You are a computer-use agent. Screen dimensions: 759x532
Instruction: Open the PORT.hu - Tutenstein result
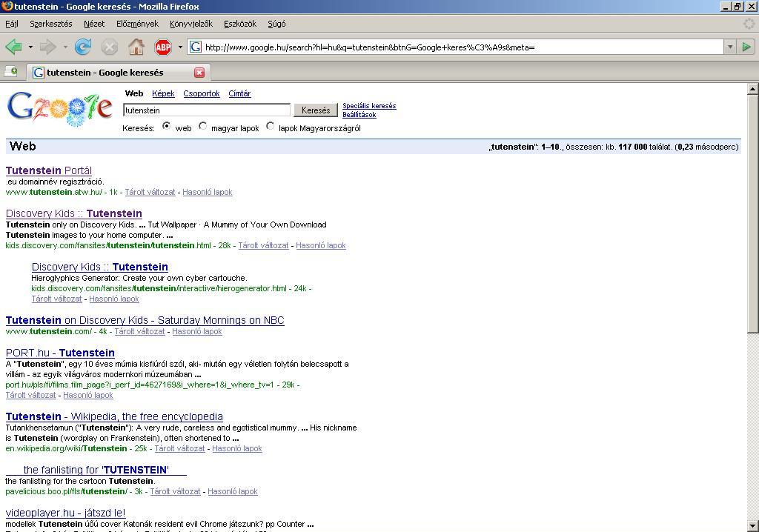coord(60,353)
